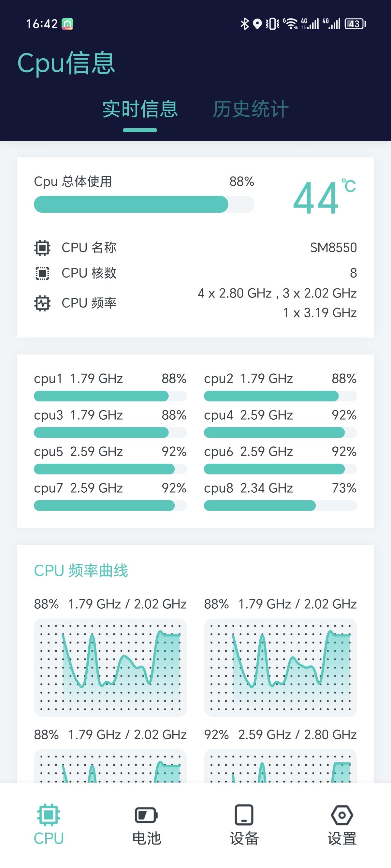Tap the CPU 频率 frequency icon
This screenshot has height=868, width=391.
(42, 303)
